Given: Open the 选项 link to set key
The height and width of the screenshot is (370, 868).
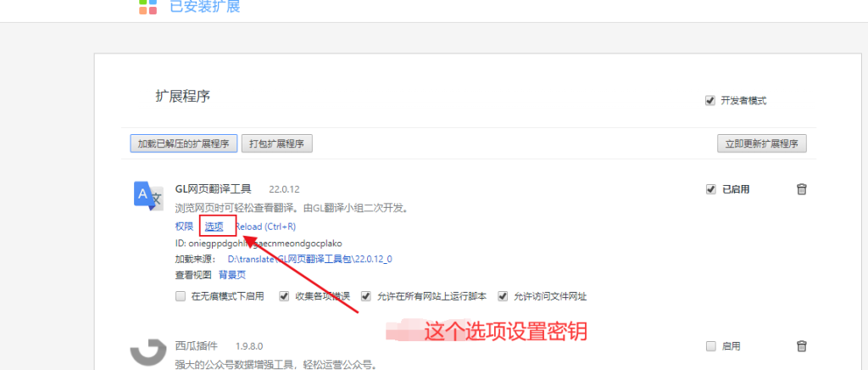Looking at the screenshot, I should [214, 227].
